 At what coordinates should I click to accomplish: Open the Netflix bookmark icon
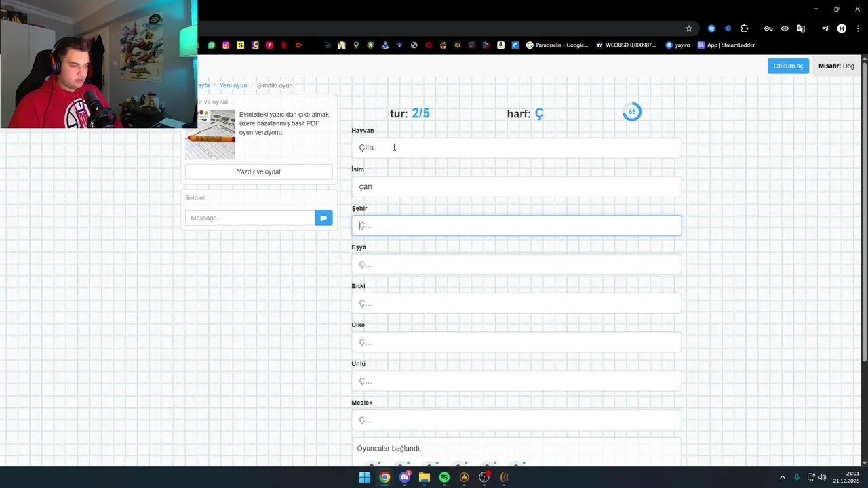pos(283,45)
